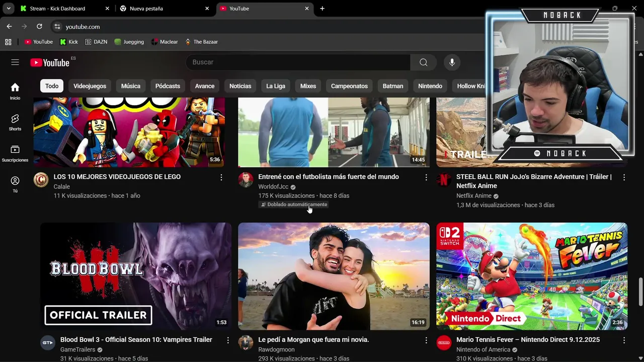Close the Stream - Kick Dashboard tab
This screenshot has height=362, width=644.
coord(107,9)
